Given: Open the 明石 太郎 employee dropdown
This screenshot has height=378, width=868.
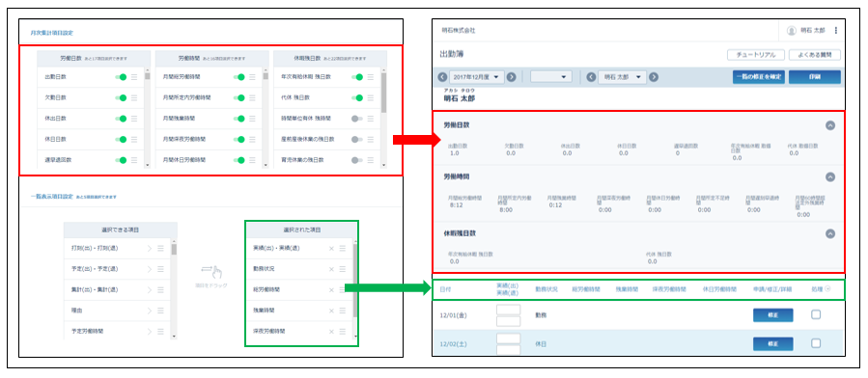Looking at the screenshot, I should click(622, 77).
